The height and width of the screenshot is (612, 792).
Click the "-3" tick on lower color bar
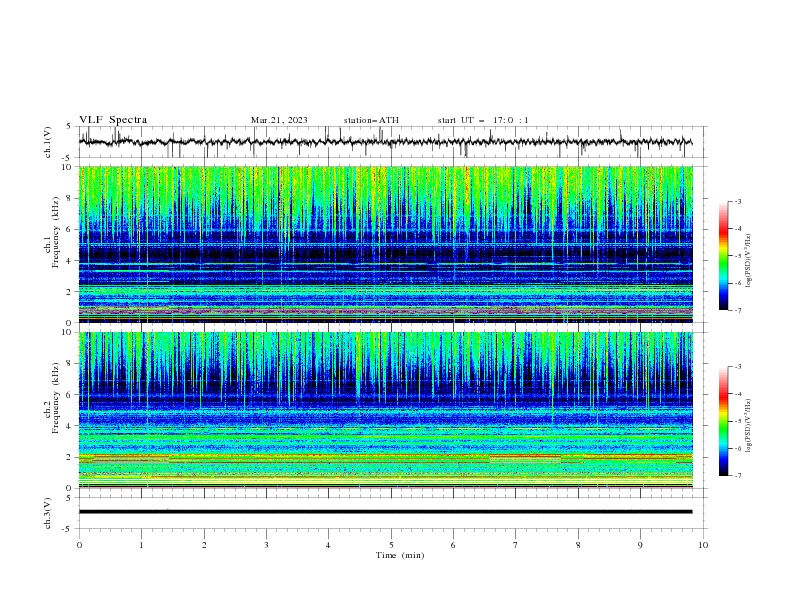737,367
